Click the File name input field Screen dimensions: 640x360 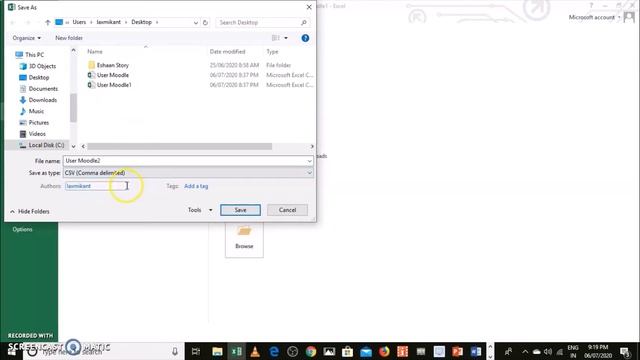coord(185,161)
